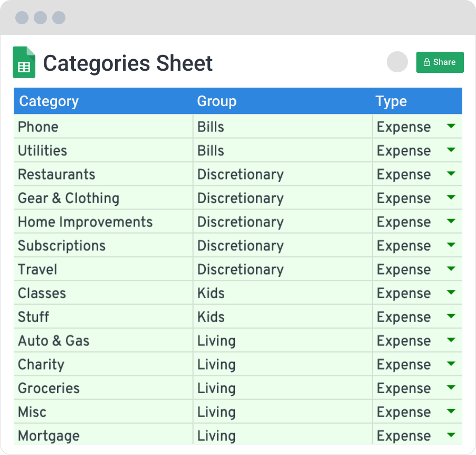This screenshot has width=476, height=455.
Task: Select the Auto & Gas cell
Action: tap(103, 340)
